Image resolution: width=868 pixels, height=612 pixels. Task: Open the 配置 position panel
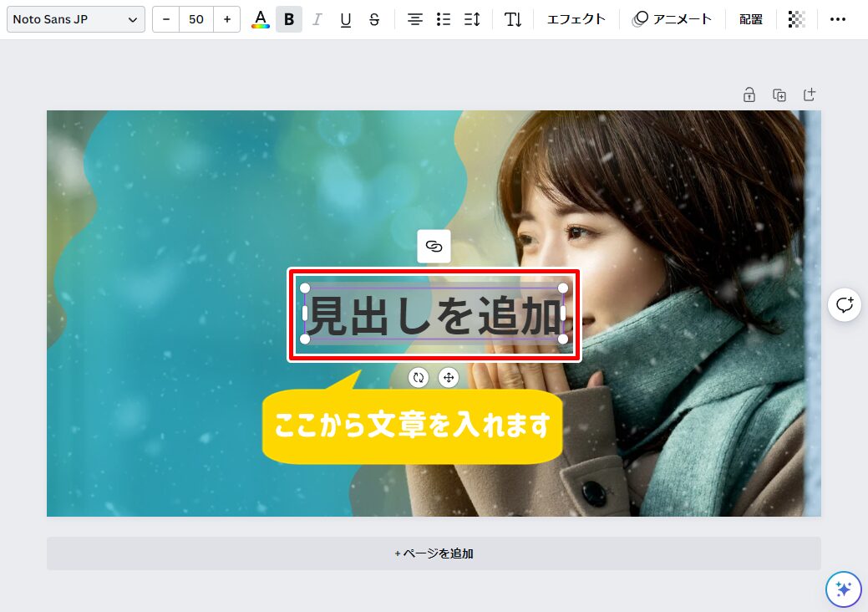click(751, 19)
